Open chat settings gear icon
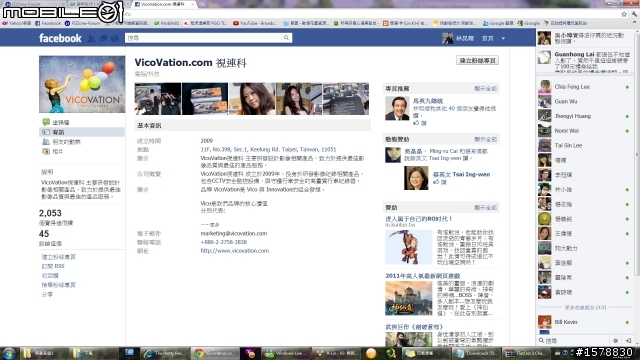This screenshot has width=640, height=360. point(616,340)
